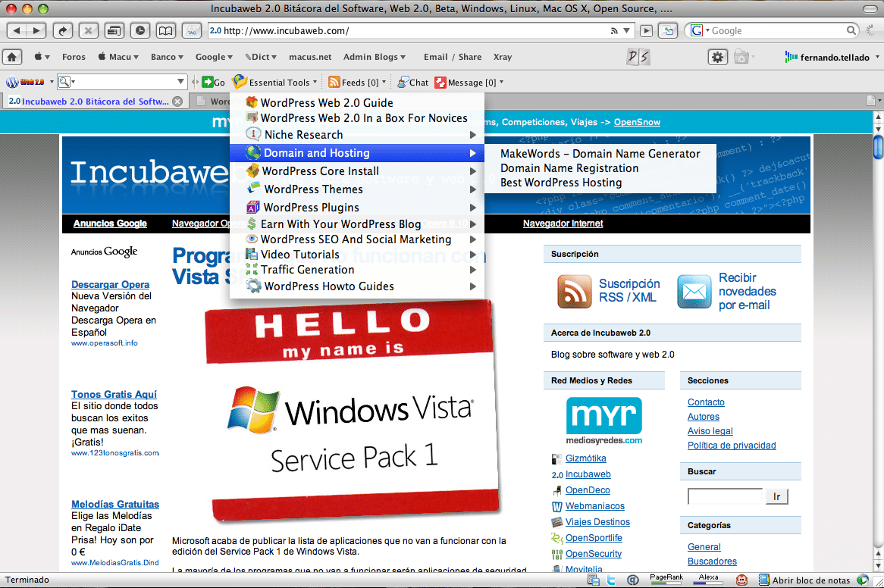This screenshot has width=884, height=588.
Task: Open the Macu bookmarks dropdown
Action: click(x=118, y=57)
